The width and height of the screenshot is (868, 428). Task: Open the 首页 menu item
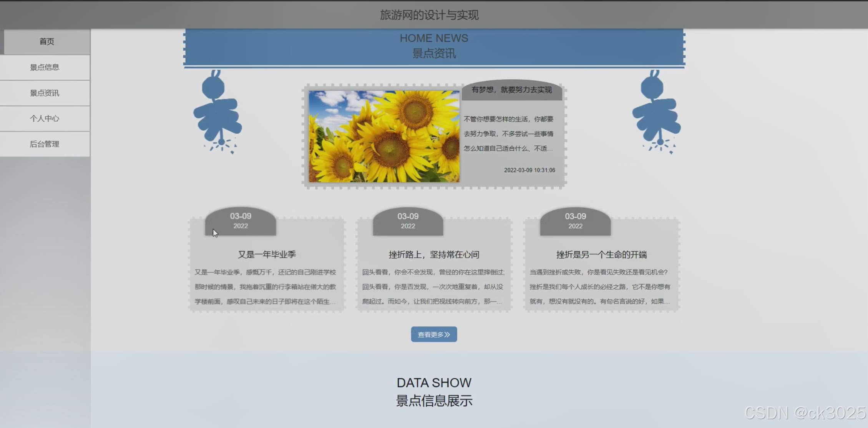(46, 42)
